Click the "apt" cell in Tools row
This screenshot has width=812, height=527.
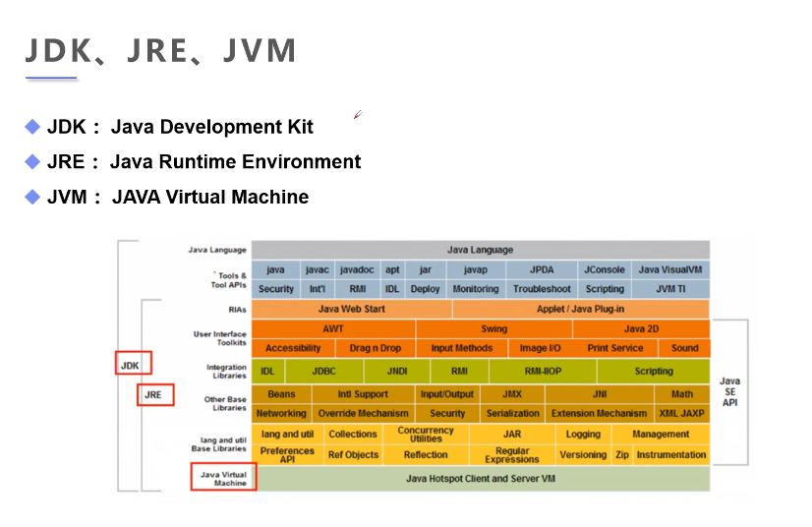click(x=392, y=270)
